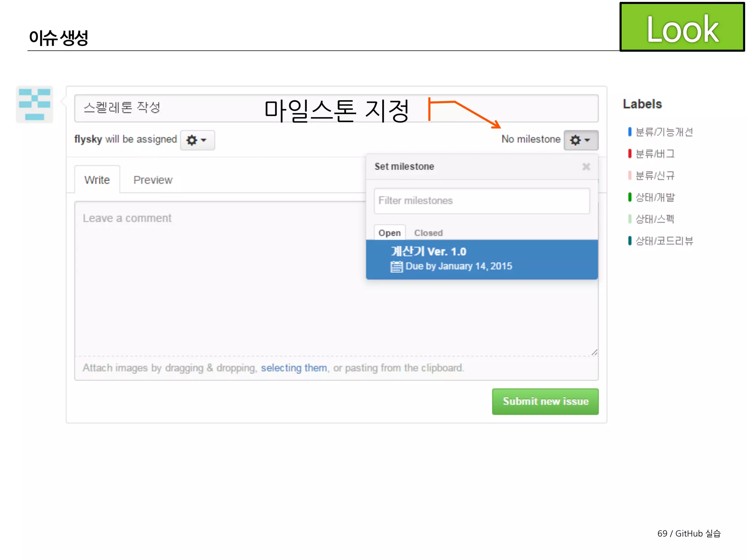Click the Labels heading
747x560 pixels.
[642, 104]
